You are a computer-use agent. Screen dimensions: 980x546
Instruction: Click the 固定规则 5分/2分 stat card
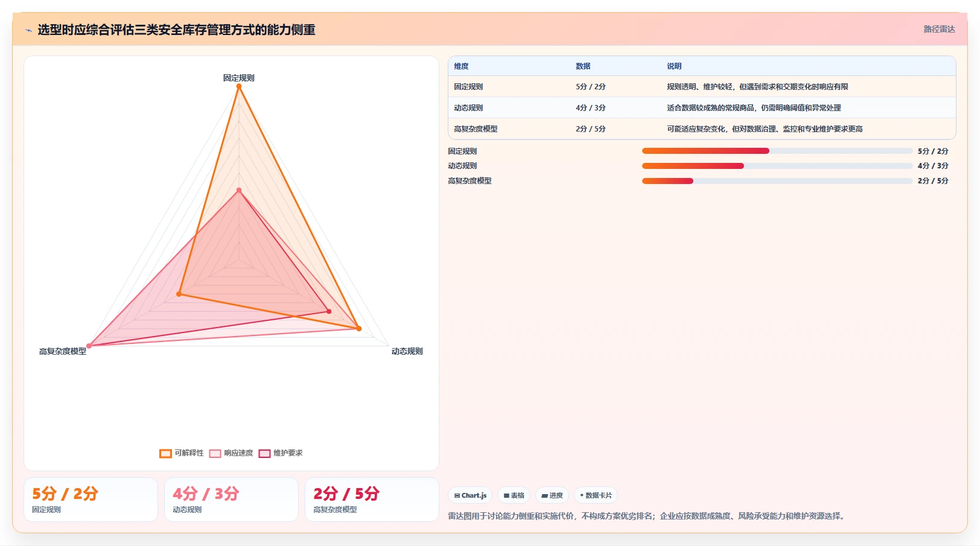[x=91, y=500]
